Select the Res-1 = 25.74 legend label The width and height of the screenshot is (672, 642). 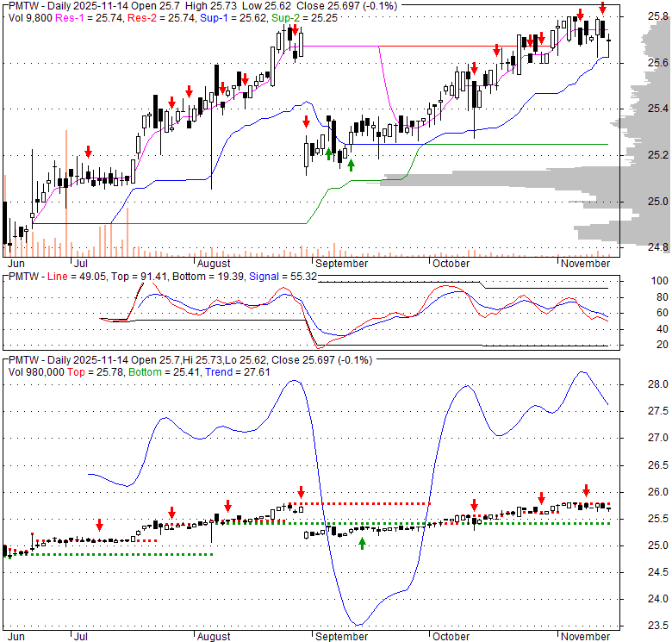tap(89, 18)
